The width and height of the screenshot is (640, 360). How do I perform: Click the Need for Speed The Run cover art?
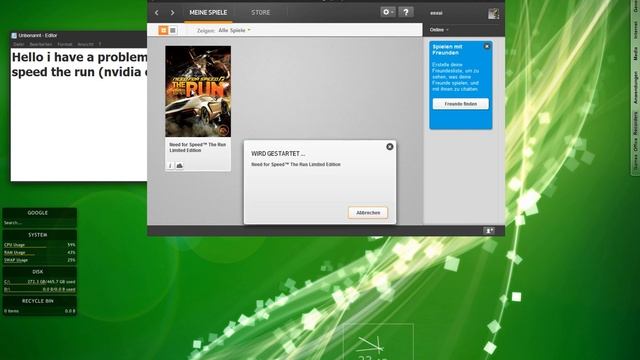pos(198,91)
